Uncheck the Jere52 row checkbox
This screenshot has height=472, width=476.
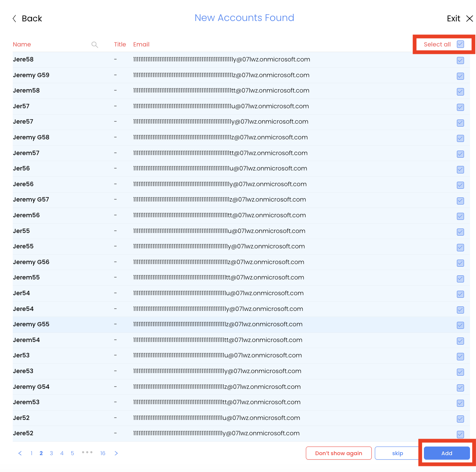[x=460, y=435]
